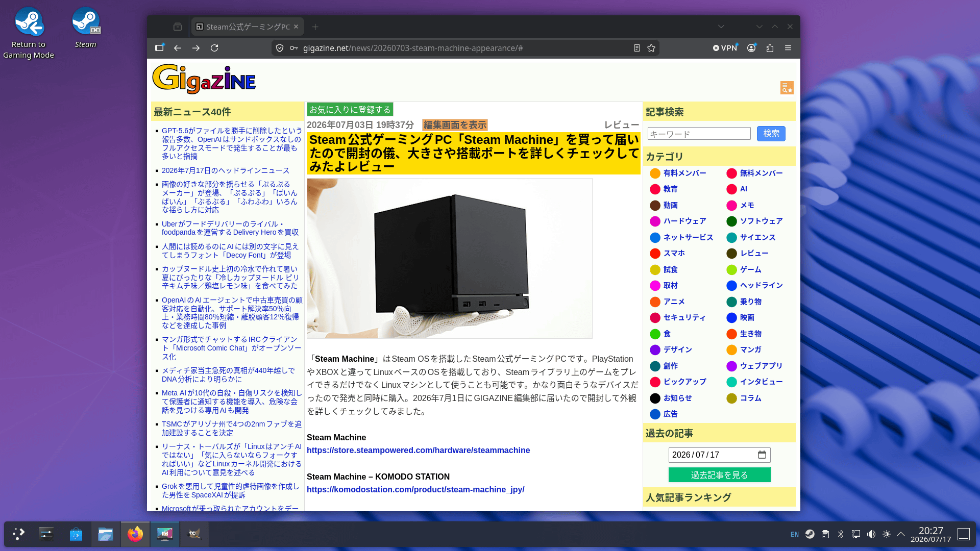Open GIMP from the taskbar

(194, 534)
